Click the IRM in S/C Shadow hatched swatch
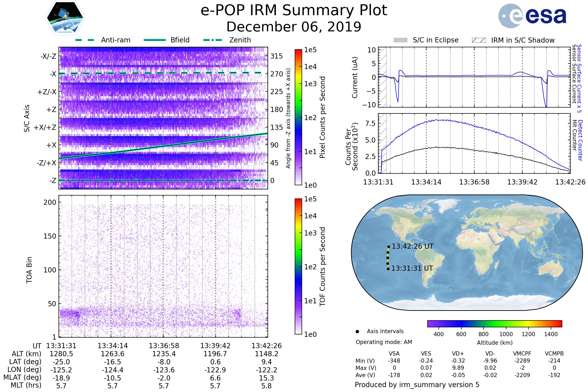The height and width of the screenshot is (392, 588). coord(479,40)
